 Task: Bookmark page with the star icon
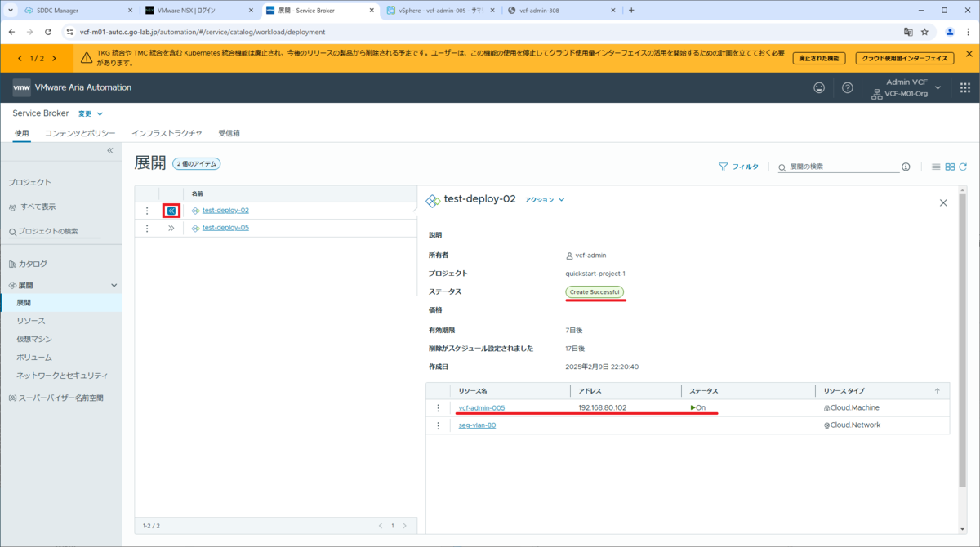(x=924, y=32)
